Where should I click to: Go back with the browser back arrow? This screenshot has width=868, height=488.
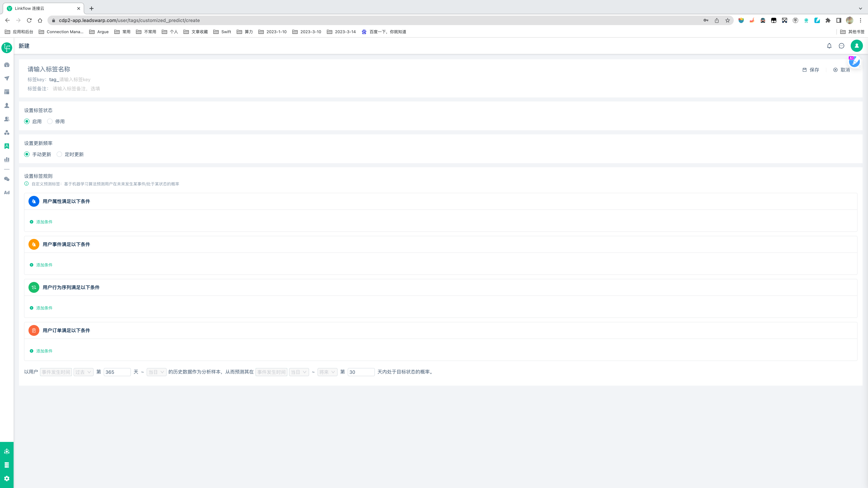(7, 20)
